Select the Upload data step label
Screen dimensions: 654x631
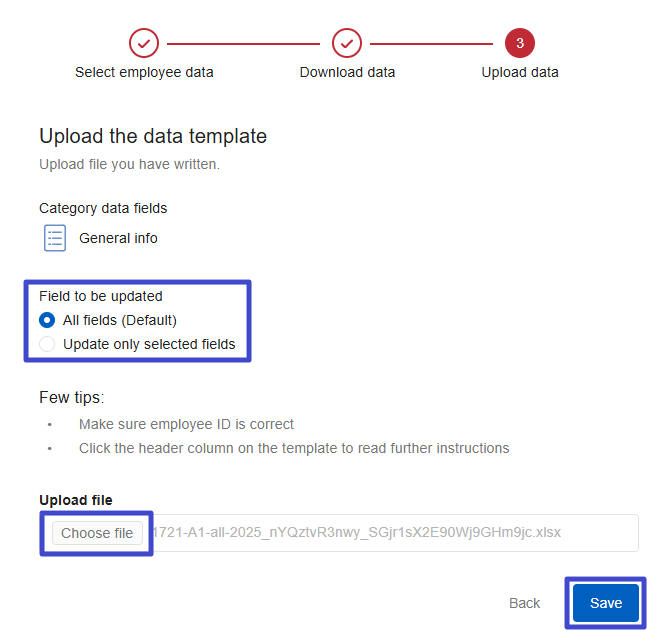pyautogui.click(x=520, y=72)
